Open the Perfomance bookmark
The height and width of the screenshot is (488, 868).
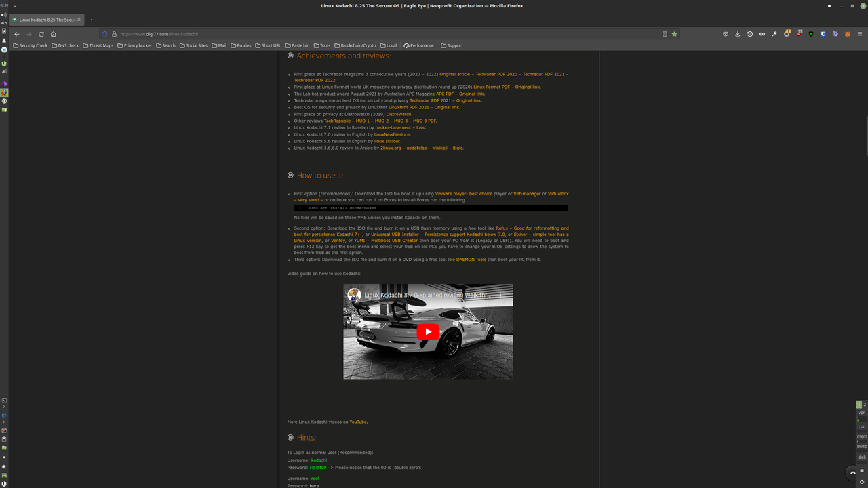pyautogui.click(x=418, y=45)
